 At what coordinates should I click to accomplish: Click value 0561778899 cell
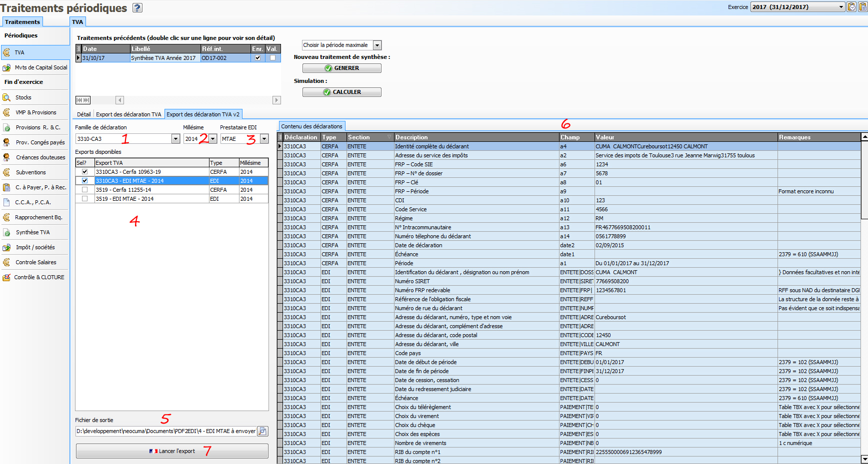click(x=685, y=236)
